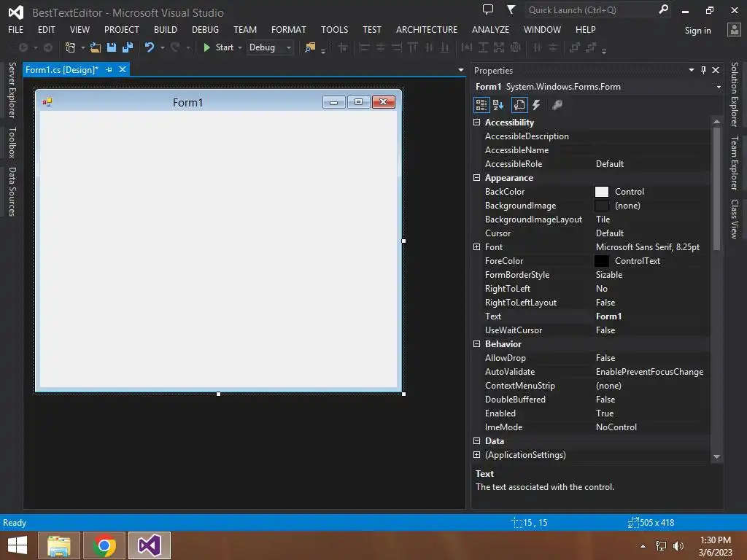Collapse the Behavior category
747x560 pixels.
click(x=476, y=344)
